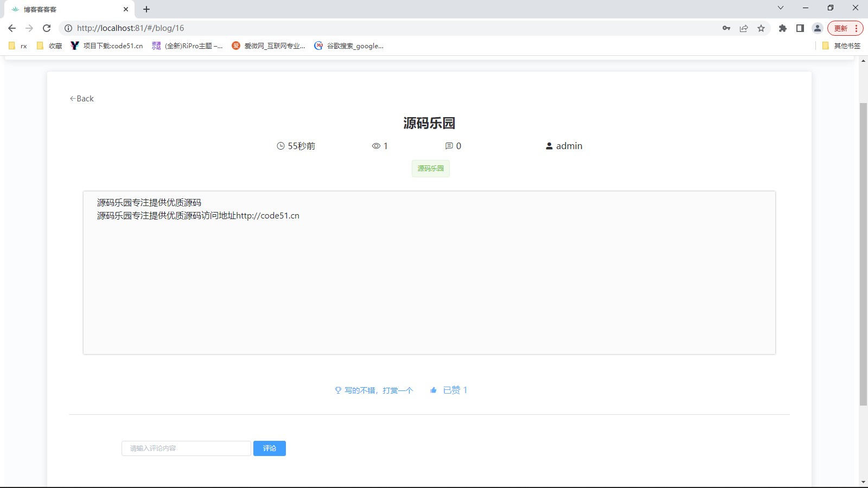Open the 爱微网_互联网专业 bookmark

(x=269, y=46)
